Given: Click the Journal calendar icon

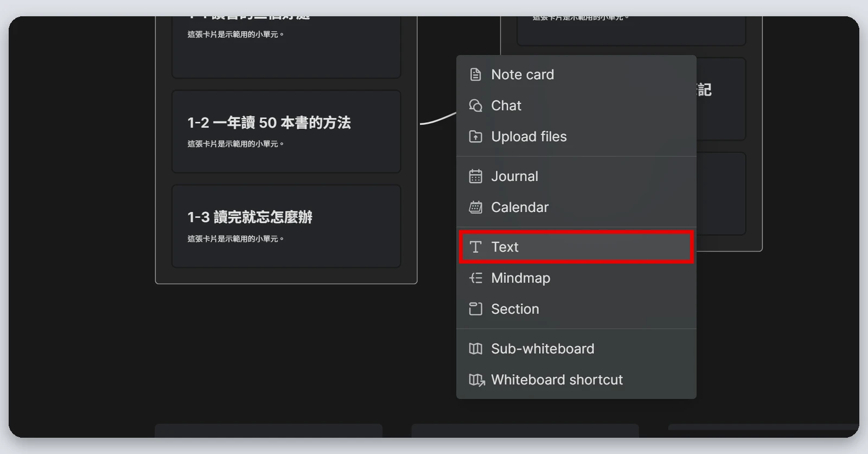Looking at the screenshot, I should (x=475, y=176).
